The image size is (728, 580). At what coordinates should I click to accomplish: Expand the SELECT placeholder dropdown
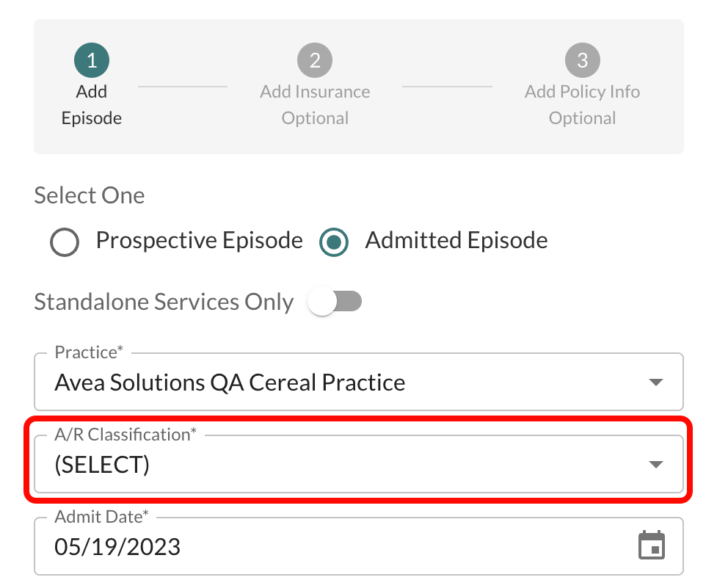(x=358, y=463)
